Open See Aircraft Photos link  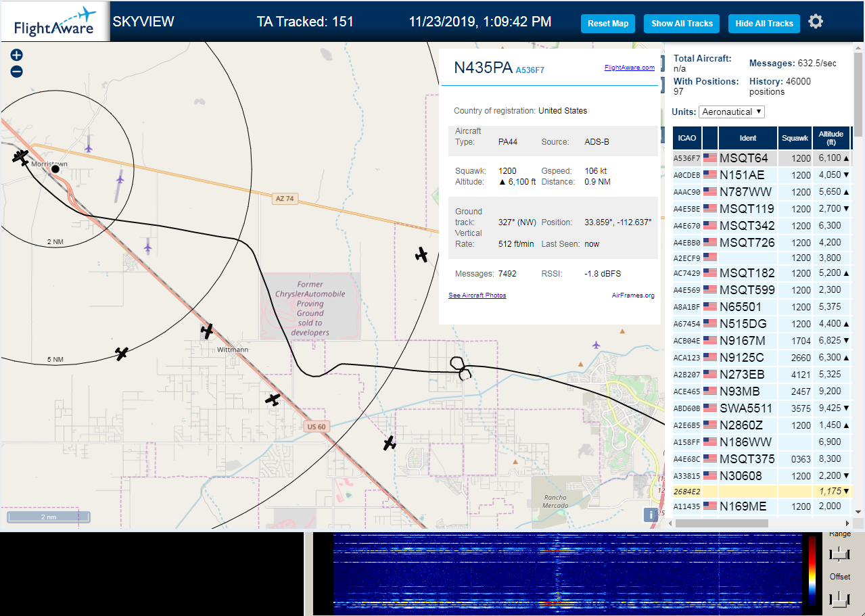coord(477,295)
